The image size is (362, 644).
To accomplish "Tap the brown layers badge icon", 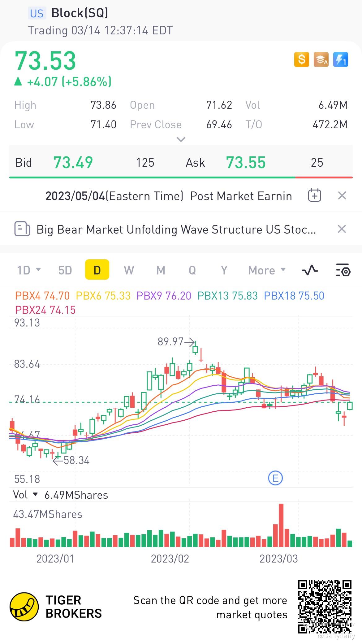I will (x=321, y=59).
